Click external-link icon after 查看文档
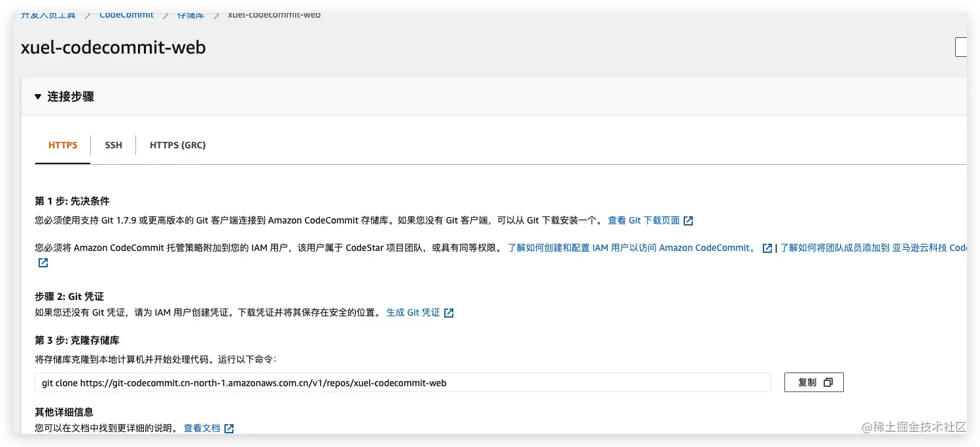Image resolution: width=980 pixels, height=447 pixels. 229,429
